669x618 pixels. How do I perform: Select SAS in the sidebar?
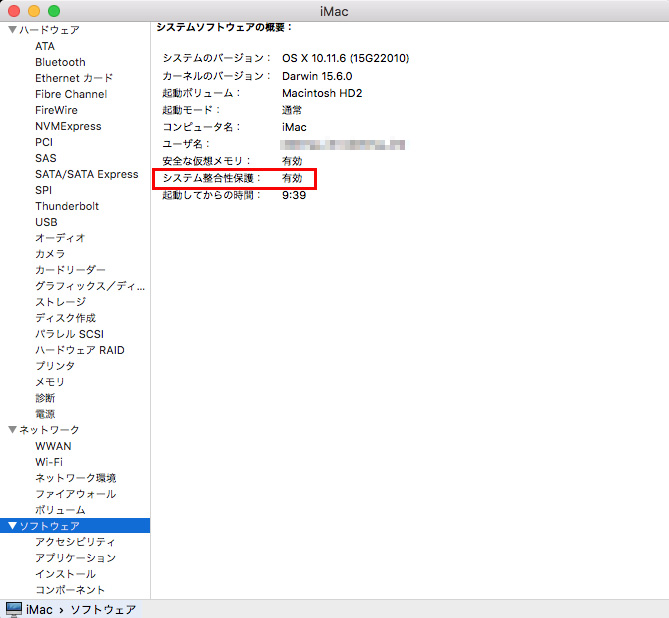46,158
